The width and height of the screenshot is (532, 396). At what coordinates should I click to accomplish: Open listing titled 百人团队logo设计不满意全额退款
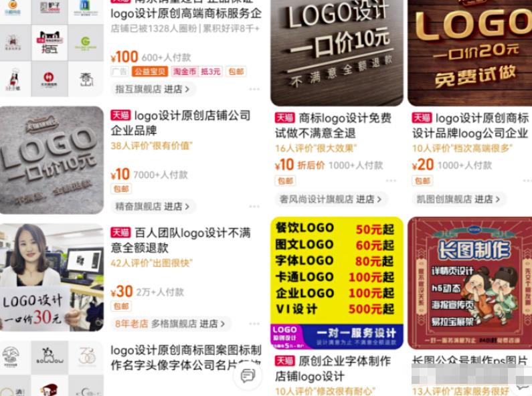[x=181, y=240]
